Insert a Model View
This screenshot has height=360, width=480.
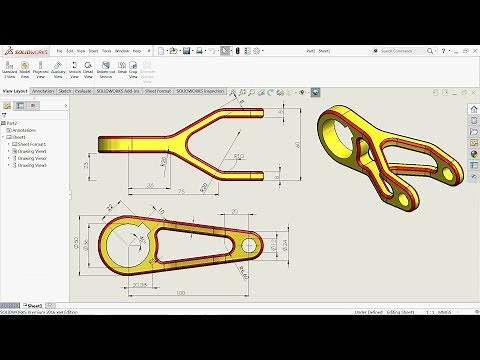point(25,70)
